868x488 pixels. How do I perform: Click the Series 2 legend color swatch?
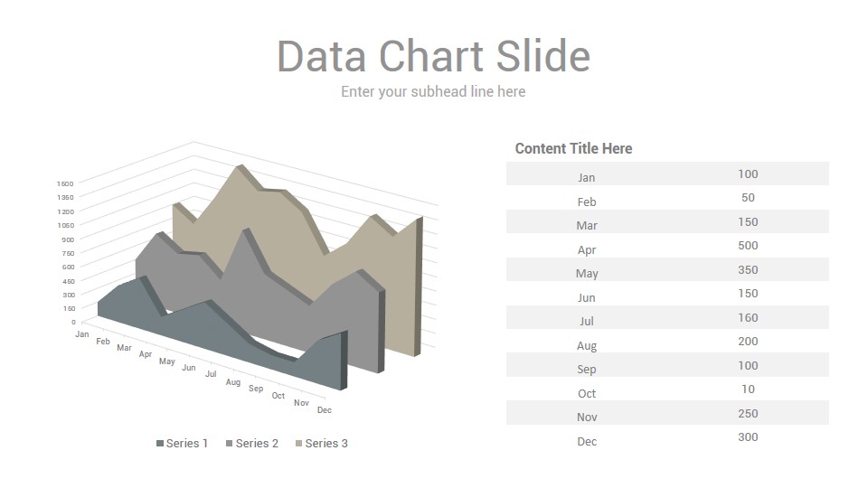click(x=229, y=443)
